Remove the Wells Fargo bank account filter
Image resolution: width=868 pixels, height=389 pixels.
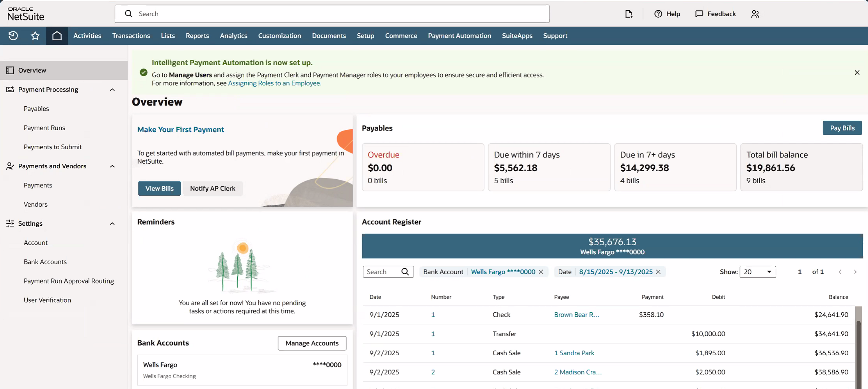pyautogui.click(x=541, y=271)
